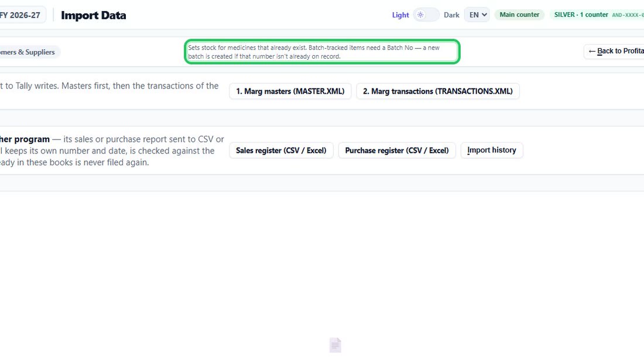644x362 pixels.
Task: Go back via the Back to Profit button
Action: [614, 52]
